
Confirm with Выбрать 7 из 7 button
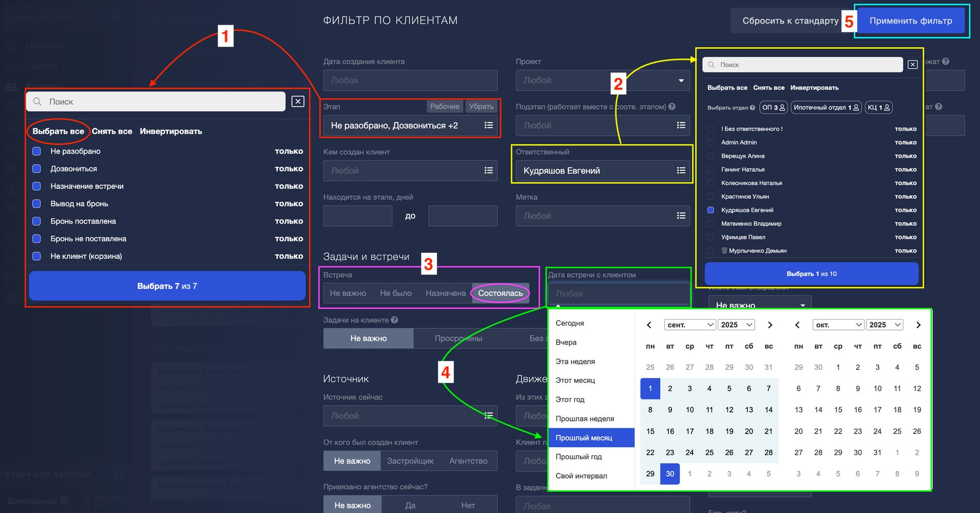click(x=167, y=286)
